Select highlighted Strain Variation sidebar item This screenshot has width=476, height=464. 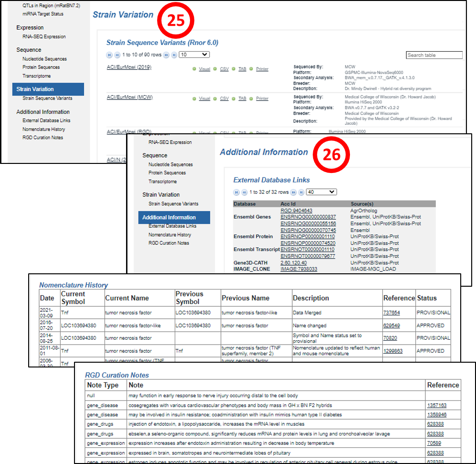[48, 89]
